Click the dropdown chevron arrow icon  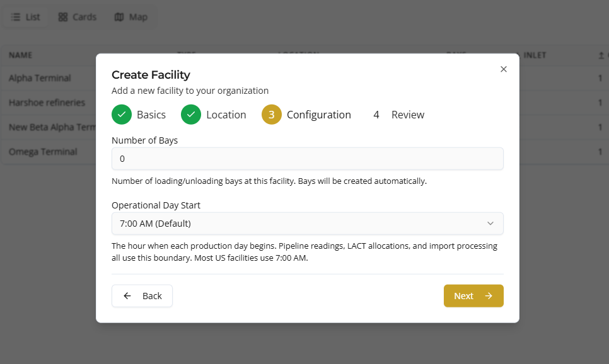pyautogui.click(x=490, y=224)
